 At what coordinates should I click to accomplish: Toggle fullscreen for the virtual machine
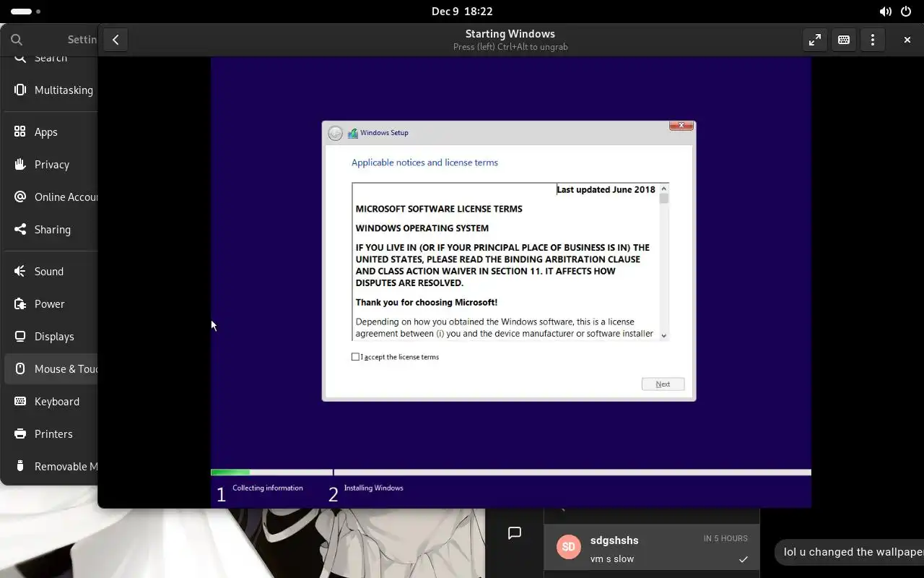click(815, 40)
